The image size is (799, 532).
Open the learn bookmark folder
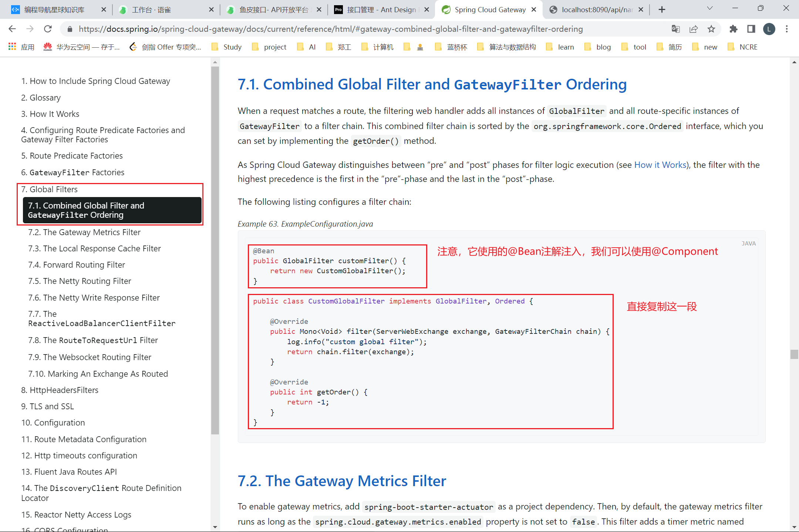coord(560,47)
